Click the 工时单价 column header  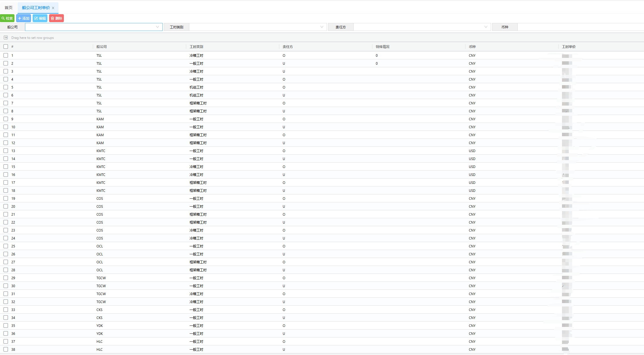(x=569, y=47)
